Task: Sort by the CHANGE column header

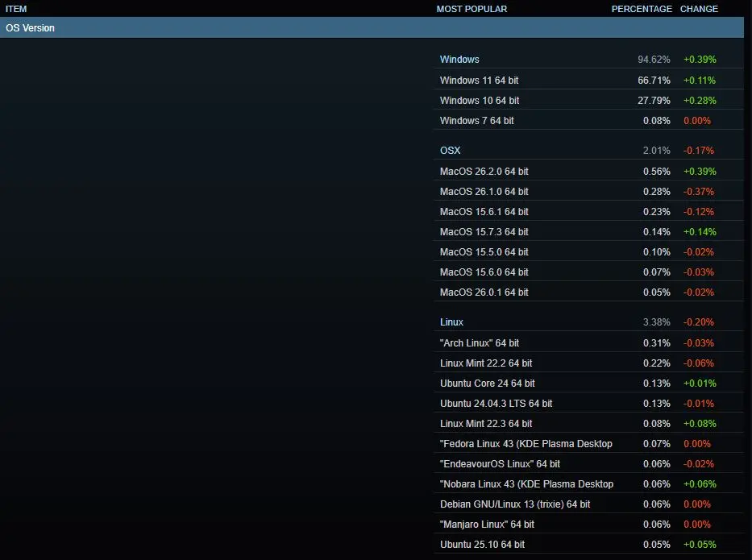Action: [699, 9]
